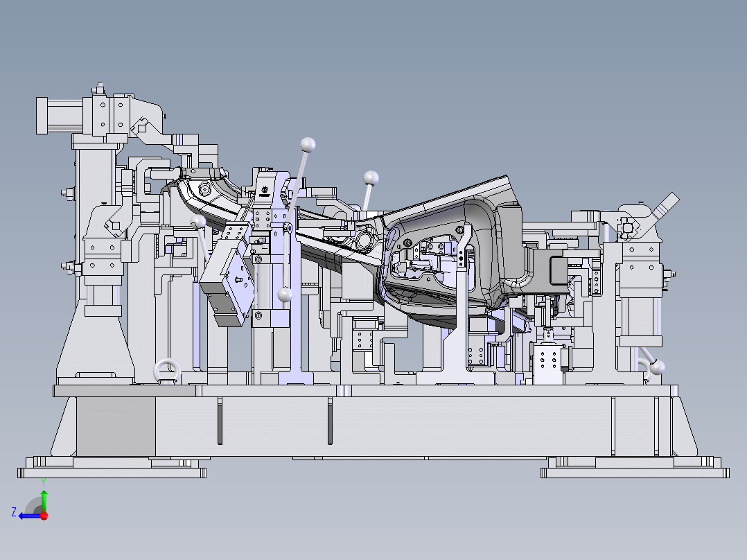Select the tilted square block unit left of the center column
The height and width of the screenshot is (560, 747).
227,282
